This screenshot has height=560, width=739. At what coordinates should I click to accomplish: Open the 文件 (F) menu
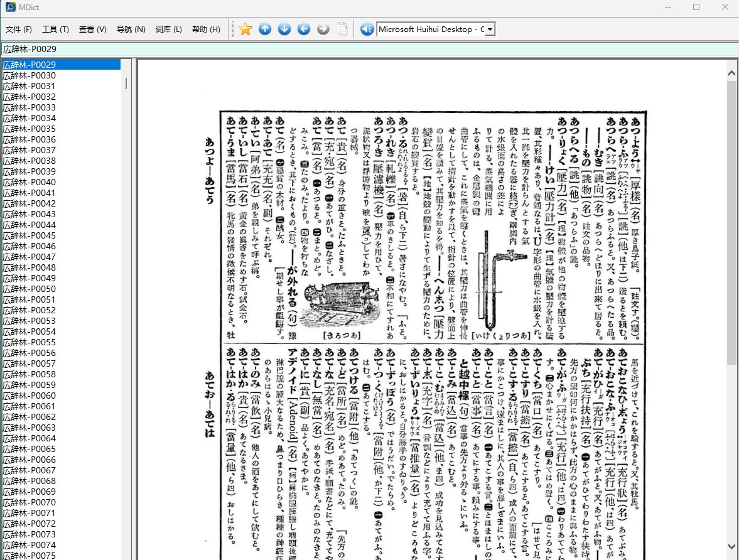[19, 30]
